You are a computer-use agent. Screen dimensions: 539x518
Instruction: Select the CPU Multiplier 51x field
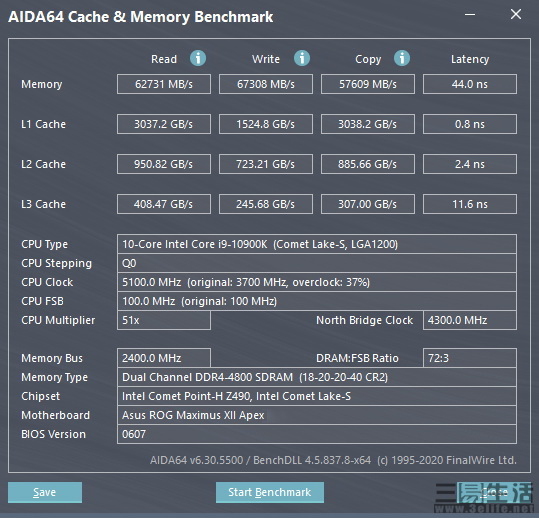pyautogui.click(x=164, y=320)
